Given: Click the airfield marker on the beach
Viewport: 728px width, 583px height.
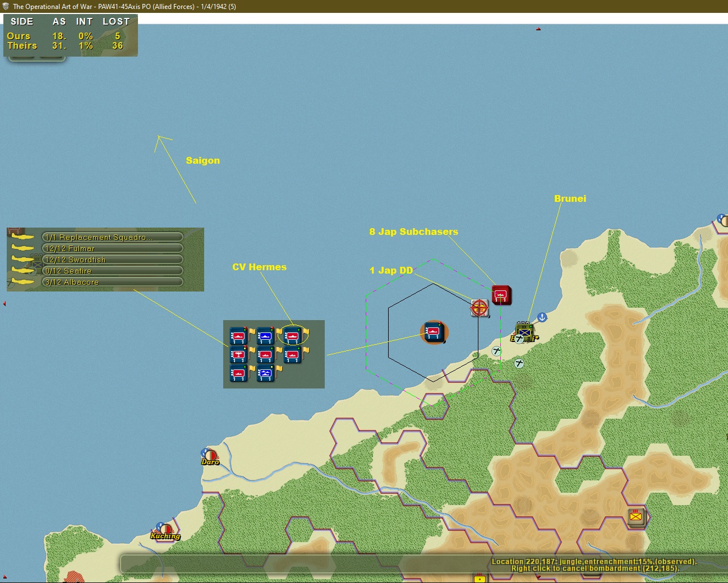Looking at the screenshot, I should tap(496, 351).
